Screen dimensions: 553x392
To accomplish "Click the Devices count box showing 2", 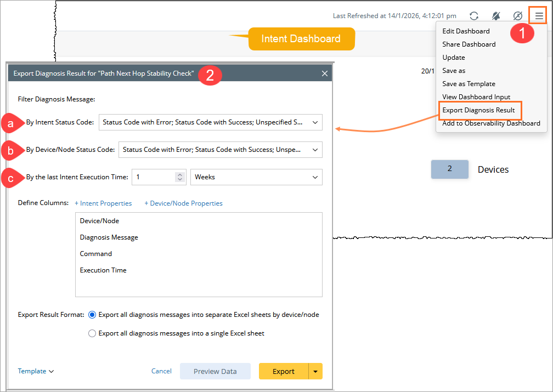I will [x=450, y=169].
